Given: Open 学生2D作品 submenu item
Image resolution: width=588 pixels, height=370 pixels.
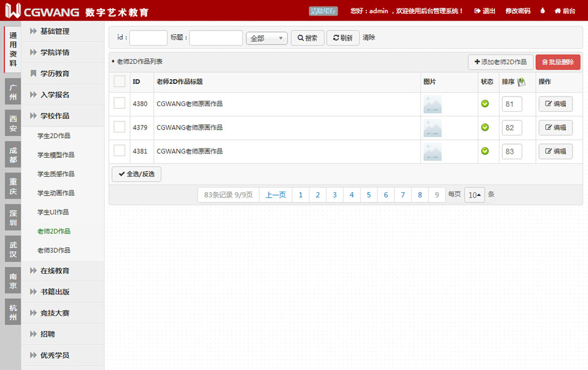Looking at the screenshot, I should (x=53, y=136).
